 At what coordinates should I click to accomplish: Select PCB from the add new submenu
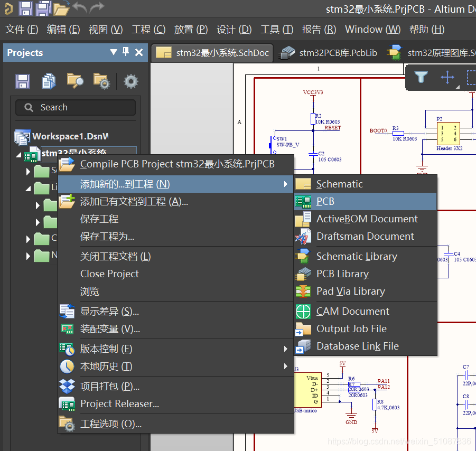click(x=325, y=201)
